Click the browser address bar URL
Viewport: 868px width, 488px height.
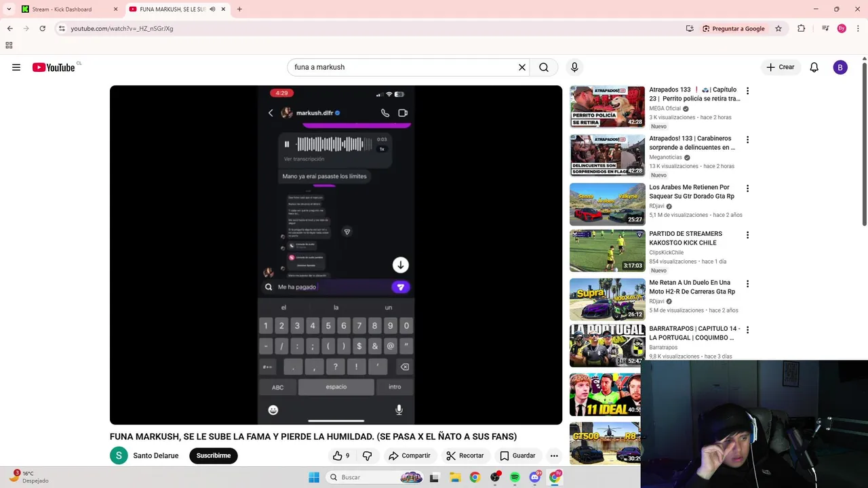122,28
